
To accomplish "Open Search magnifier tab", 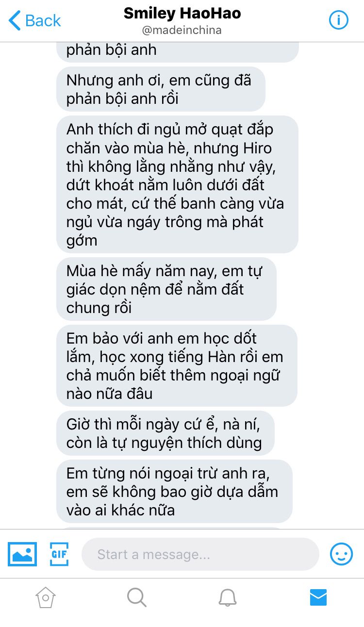I will pyautogui.click(x=136, y=597).
